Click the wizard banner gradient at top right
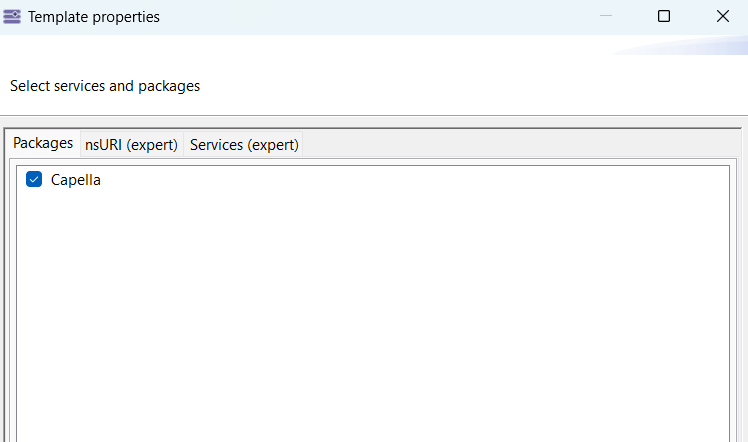The image size is (748, 442). coord(690,47)
